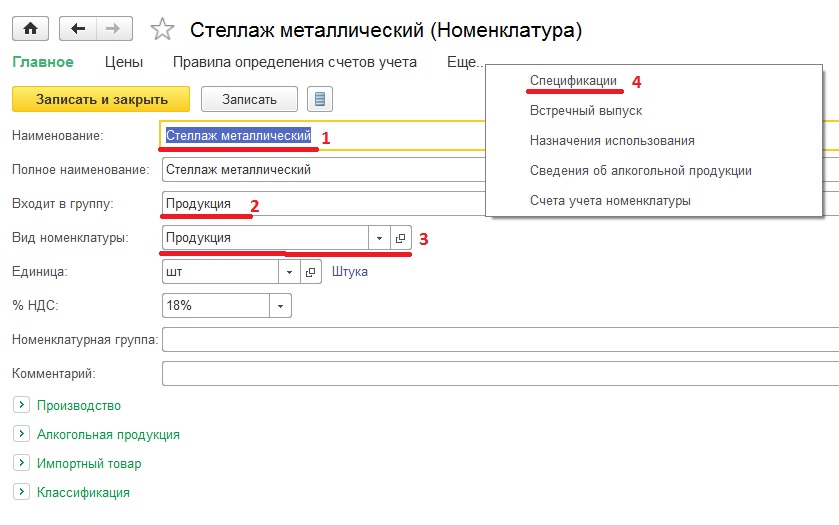
Task: Go back with the left arrow
Action: click(79, 30)
